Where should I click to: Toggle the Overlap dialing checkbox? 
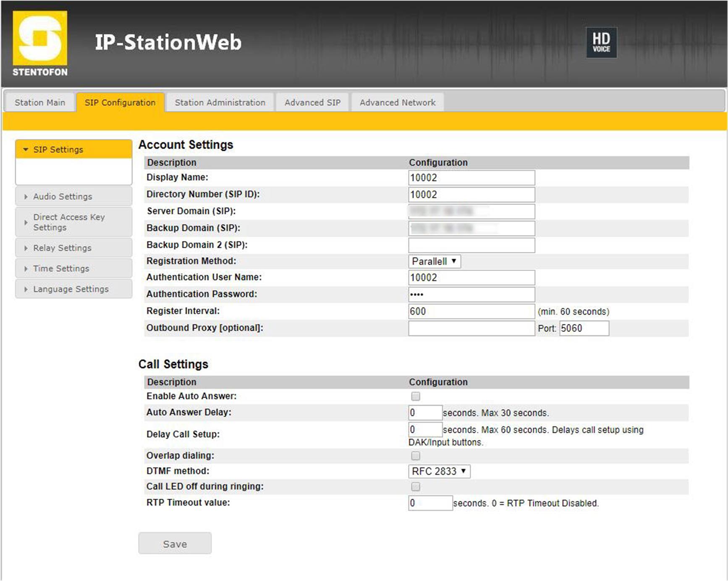(415, 456)
